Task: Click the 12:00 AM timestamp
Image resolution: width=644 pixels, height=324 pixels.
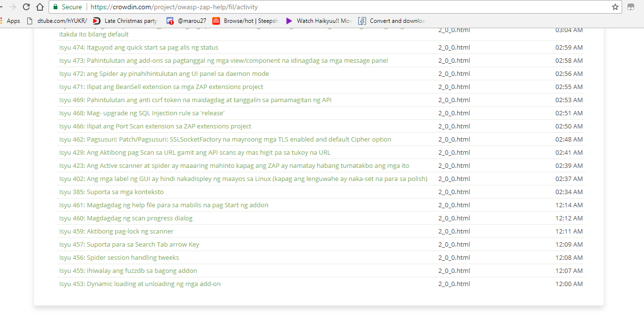Action: click(x=569, y=284)
